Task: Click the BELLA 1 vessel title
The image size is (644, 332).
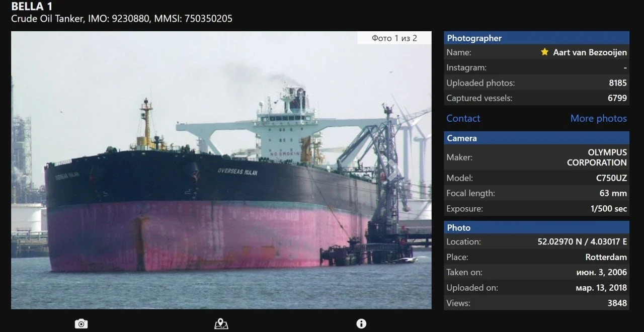Action: point(32,7)
